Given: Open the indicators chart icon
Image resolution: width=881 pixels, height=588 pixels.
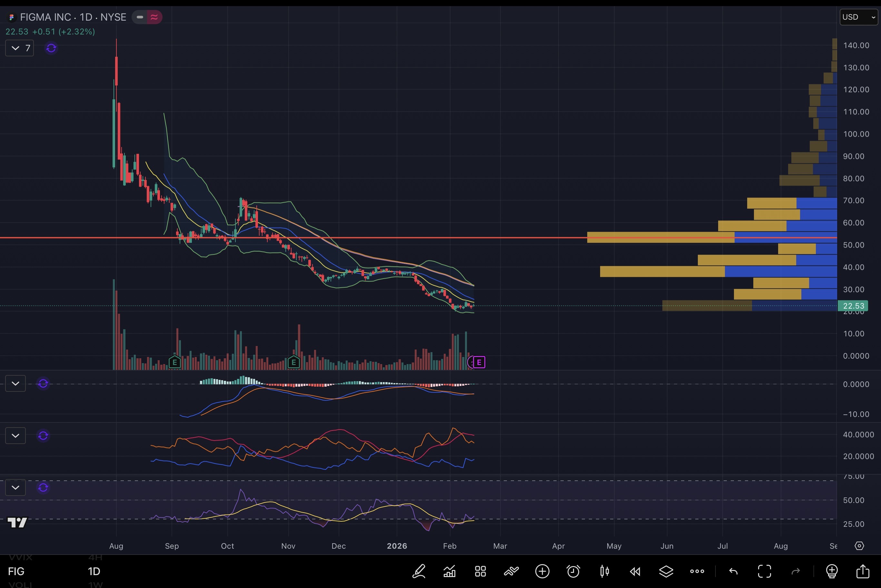Looking at the screenshot, I should [450, 571].
